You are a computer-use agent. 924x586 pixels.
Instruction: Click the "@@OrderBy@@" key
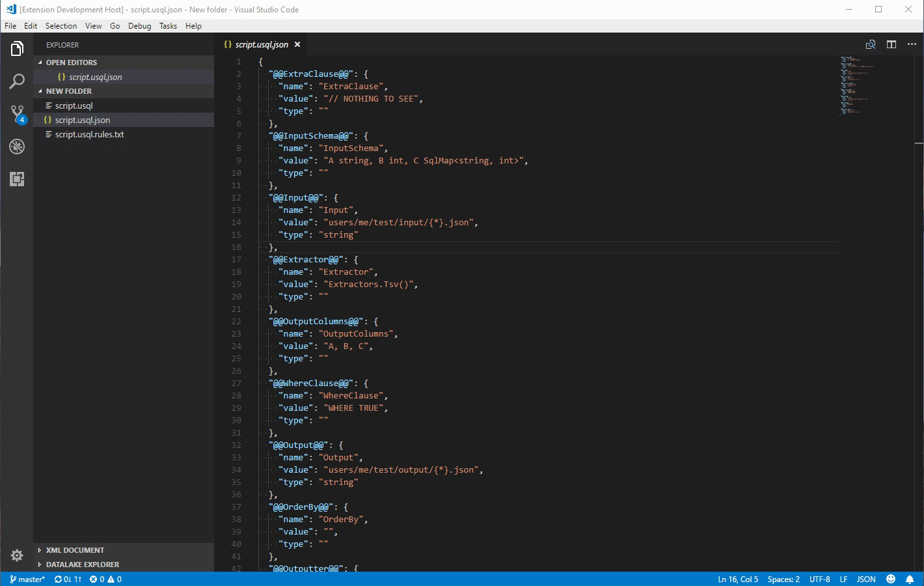pyautogui.click(x=301, y=507)
